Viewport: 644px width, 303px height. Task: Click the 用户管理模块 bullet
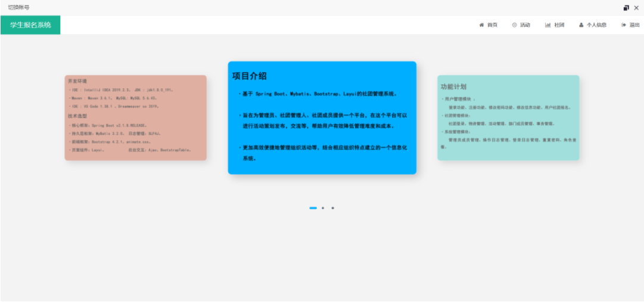coord(458,99)
